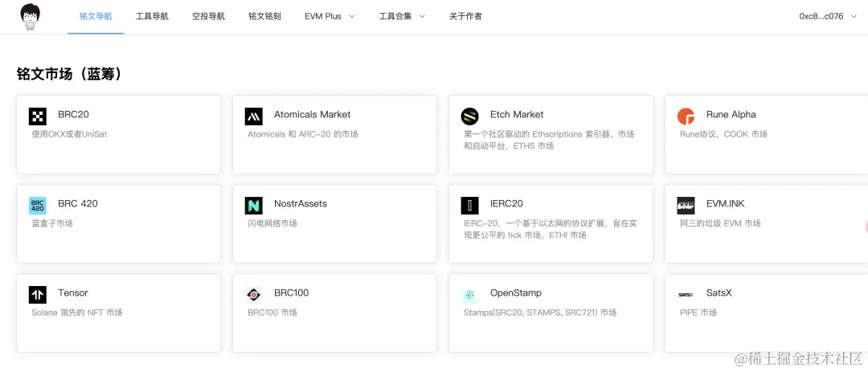868x372 pixels.
Task: Open the Etch Market title link
Action: point(517,115)
